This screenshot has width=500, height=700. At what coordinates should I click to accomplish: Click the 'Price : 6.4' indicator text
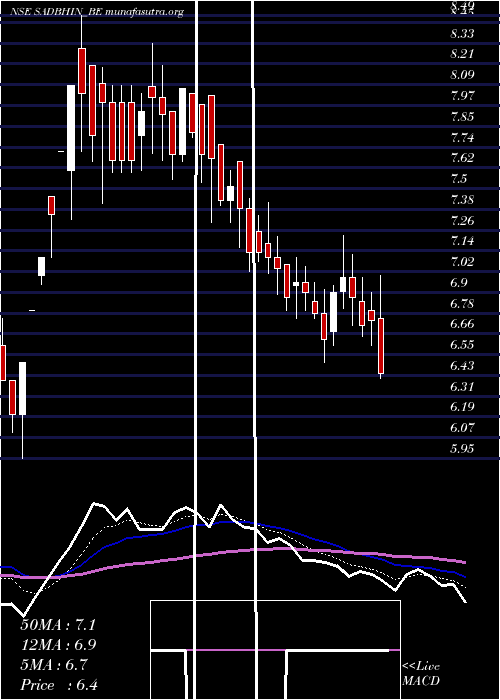click(x=59, y=685)
